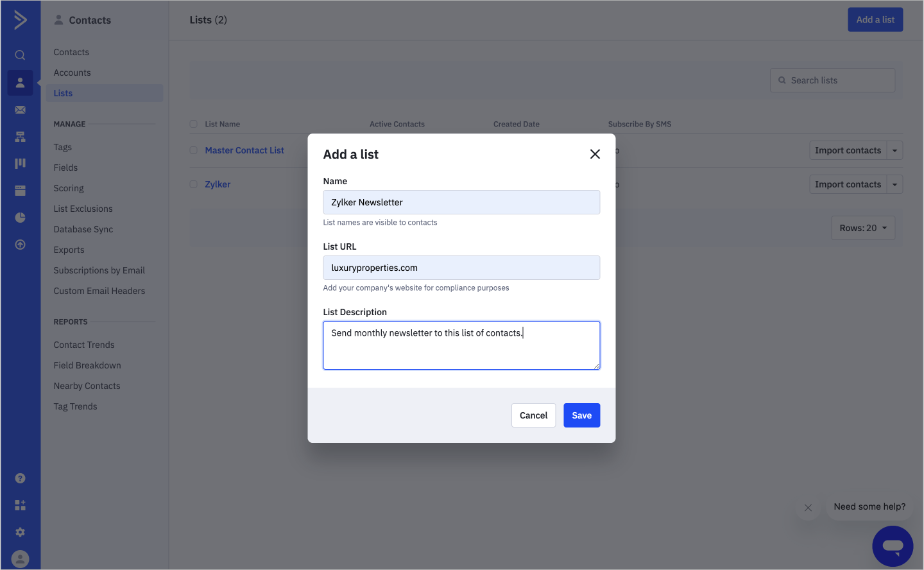Open the Rows: 20 dropdown
The image size is (924, 570).
(863, 228)
